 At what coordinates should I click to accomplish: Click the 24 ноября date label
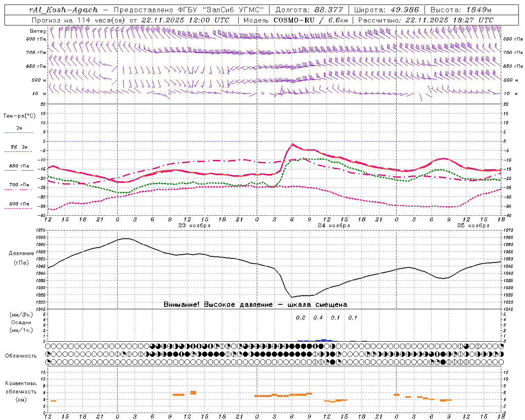tap(333, 226)
